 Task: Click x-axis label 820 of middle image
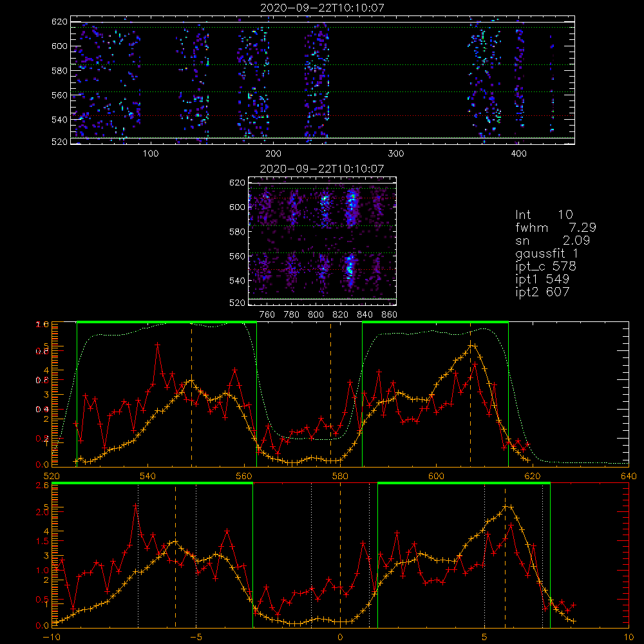341,315
